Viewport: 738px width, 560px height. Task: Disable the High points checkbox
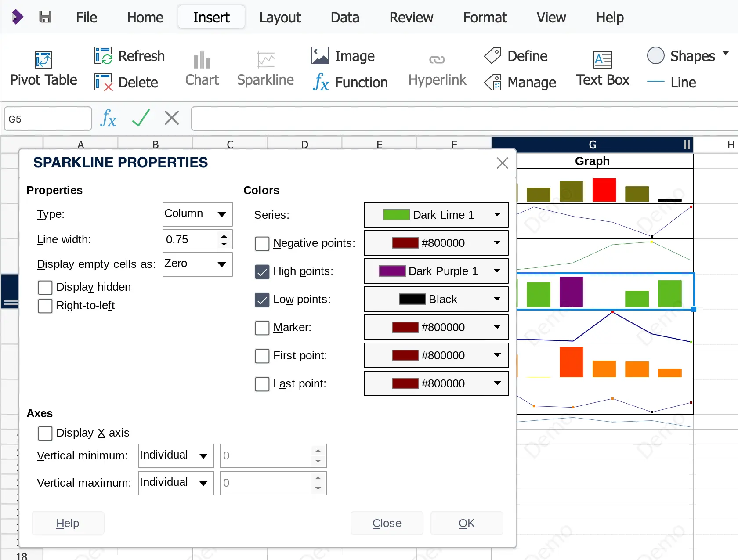click(262, 271)
